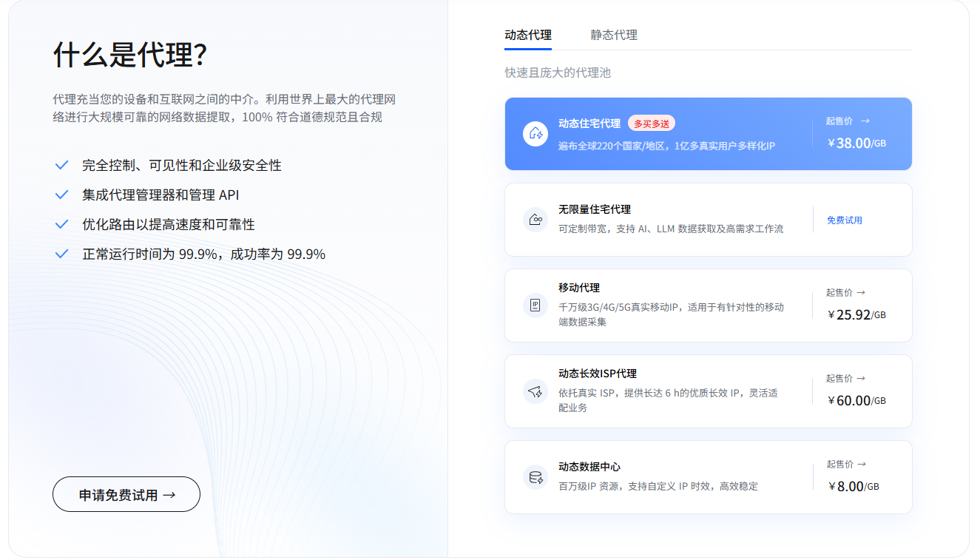
Task: Click the 移动代理 phone IP icon
Action: click(x=535, y=306)
